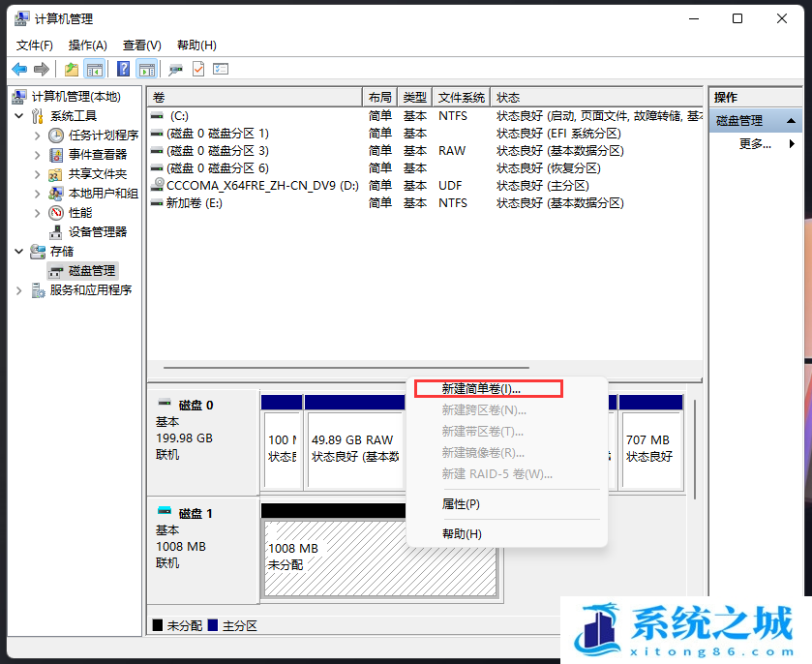Open the 文件(F) menu

pos(34,45)
